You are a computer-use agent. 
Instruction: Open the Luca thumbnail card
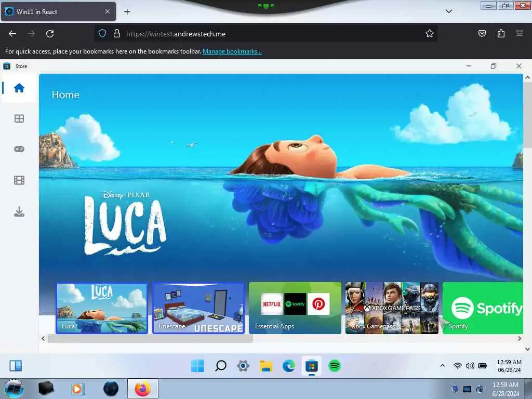coord(102,308)
